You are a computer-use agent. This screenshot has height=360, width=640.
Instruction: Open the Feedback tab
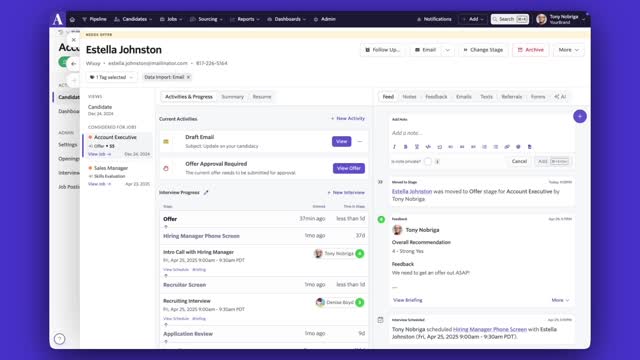tap(436, 97)
